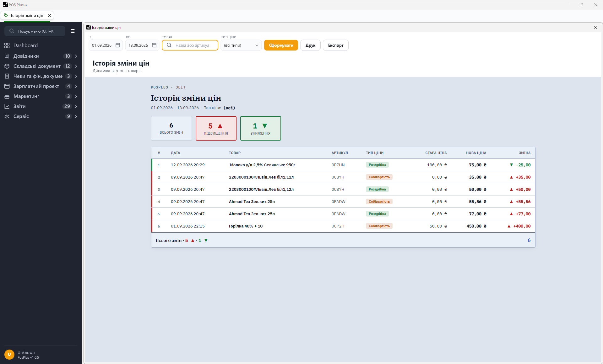This screenshot has width=603, height=364.
Task: Close the Історія зміни цін report panel
Action: click(595, 27)
